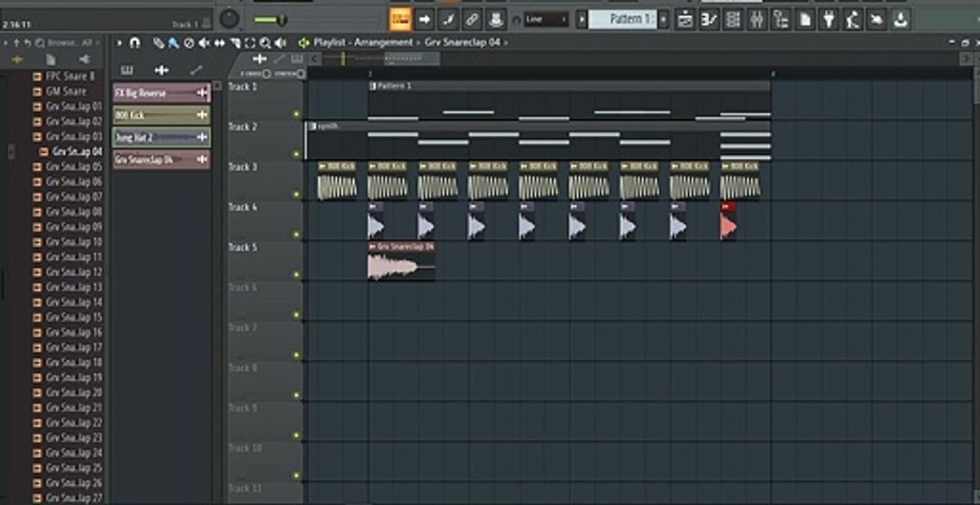
Task: Choose the Select marquee tool in the Playlist
Action: (x=250, y=43)
